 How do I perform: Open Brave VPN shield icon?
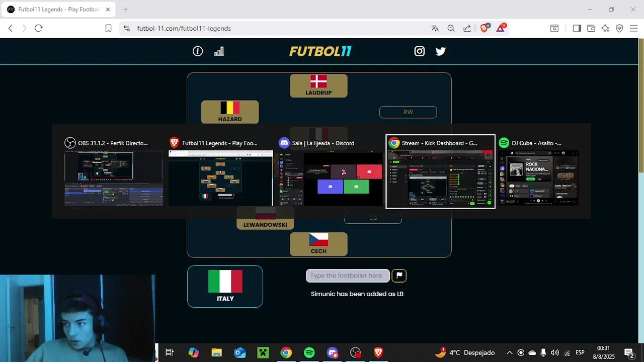(619, 28)
